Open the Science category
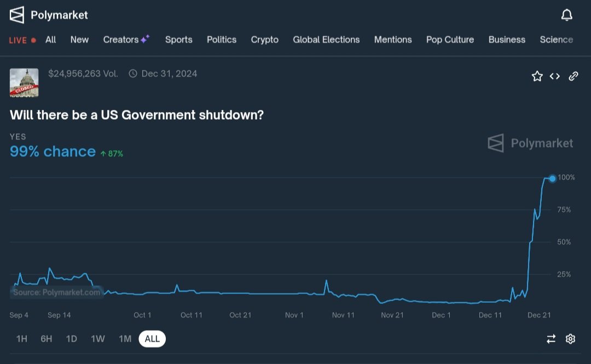Viewport: 591px width, 364px height. point(557,39)
